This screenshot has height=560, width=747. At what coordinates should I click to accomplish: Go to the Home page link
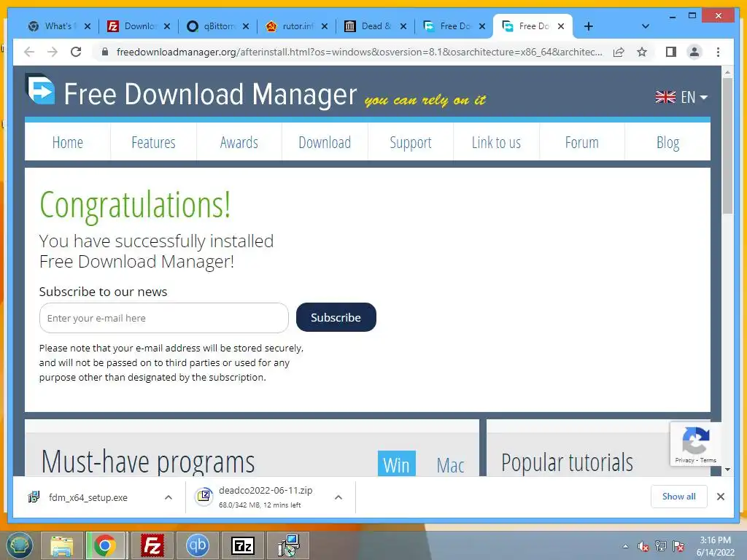tap(68, 142)
